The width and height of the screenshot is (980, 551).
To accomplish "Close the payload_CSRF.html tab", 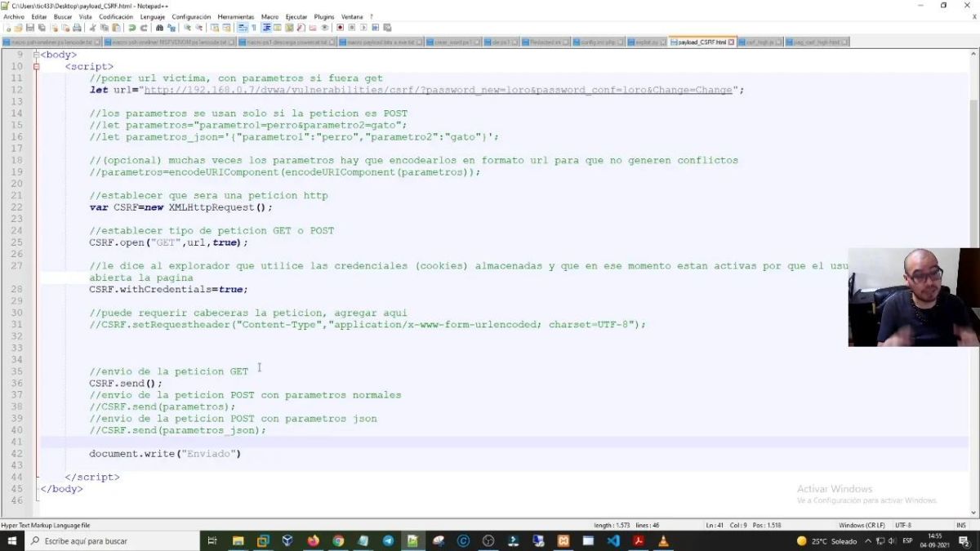I will (731, 42).
